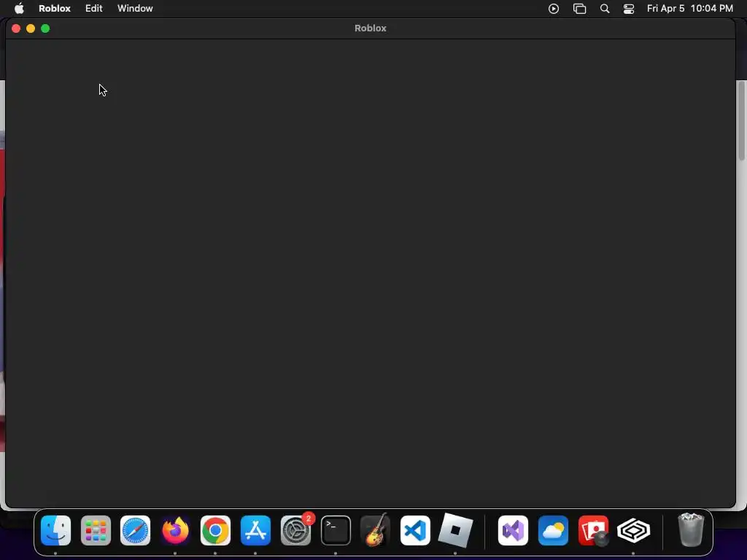This screenshot has width=747, height=560.
Task: Open Visual Studio Code in Dock
Action: pyautogui.click(x=415, y=531)
